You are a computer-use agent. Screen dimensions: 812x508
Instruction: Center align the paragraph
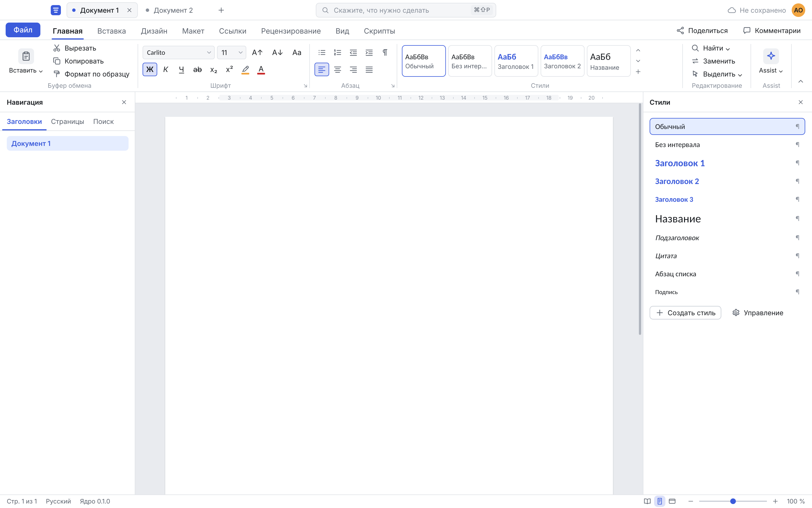point(337,69)
